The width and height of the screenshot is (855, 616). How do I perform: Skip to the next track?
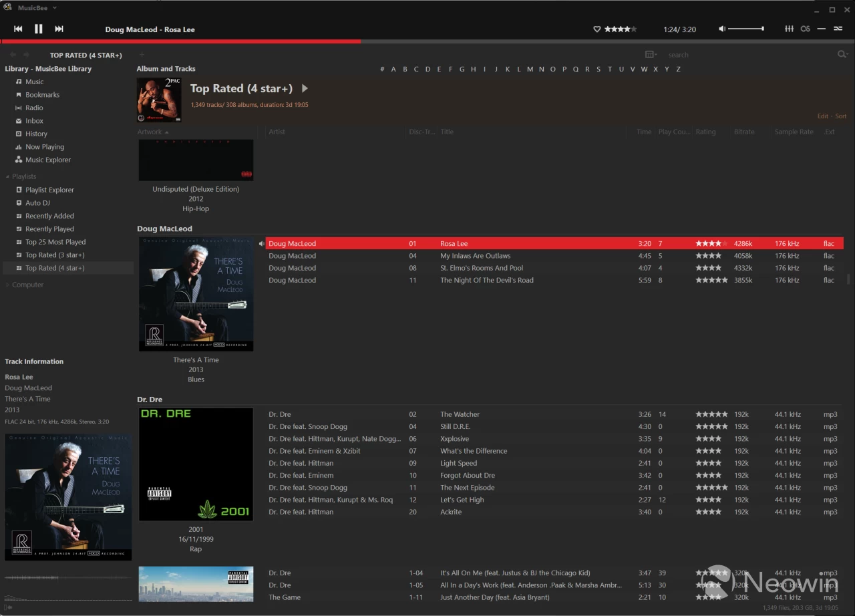pos(59,29)
